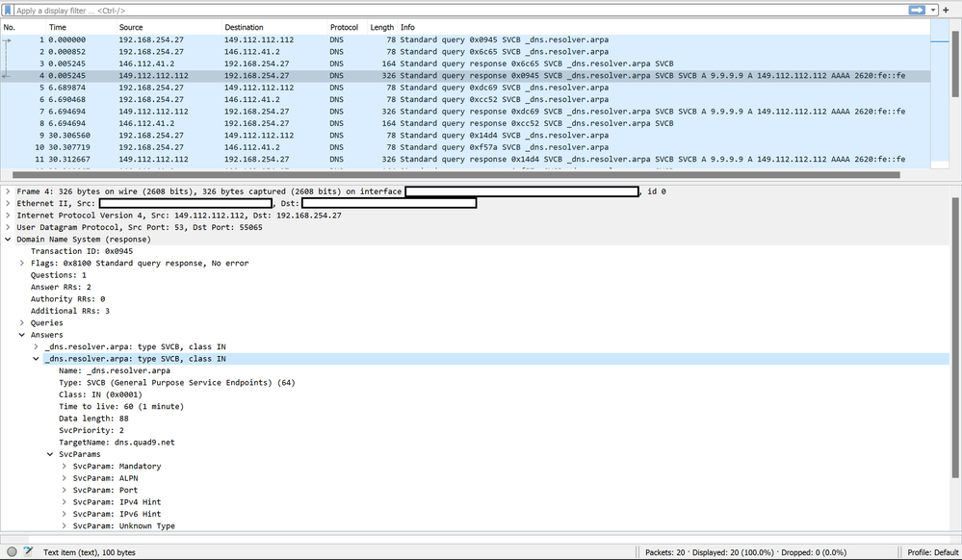Select the Class: IN (0x0001) field
The image size is (962, 560).
pos(100,395)
